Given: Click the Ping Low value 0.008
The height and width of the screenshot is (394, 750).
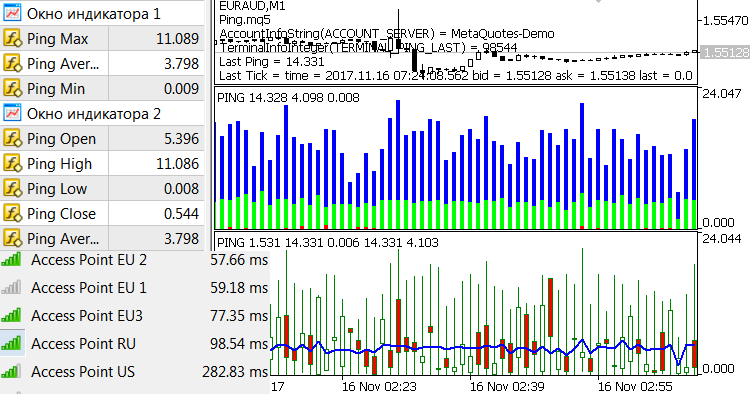Looking at the screenshot, I should click(181, 188).
